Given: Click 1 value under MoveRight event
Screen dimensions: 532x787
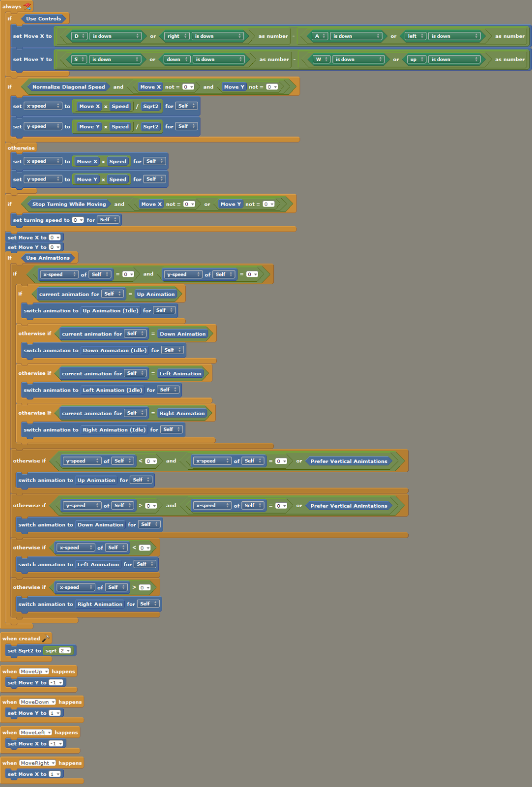Looking at the screenshot, I should tap(54, 774).
